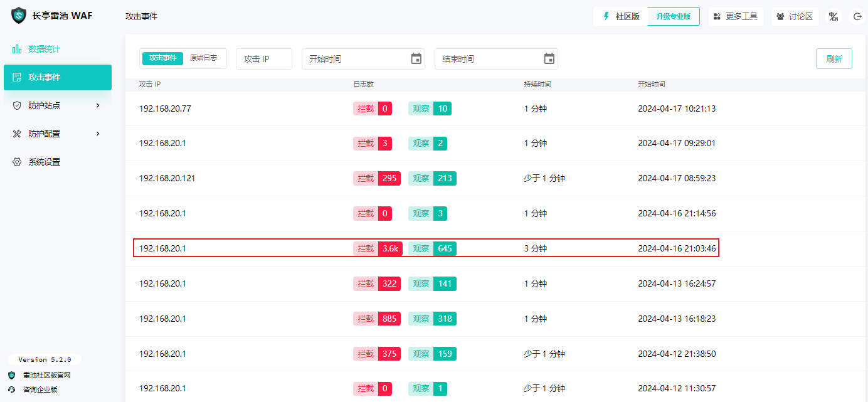Visit the 雷池社区版官网 link
Screen dimensions: 868x402
(x=46, y=375)
